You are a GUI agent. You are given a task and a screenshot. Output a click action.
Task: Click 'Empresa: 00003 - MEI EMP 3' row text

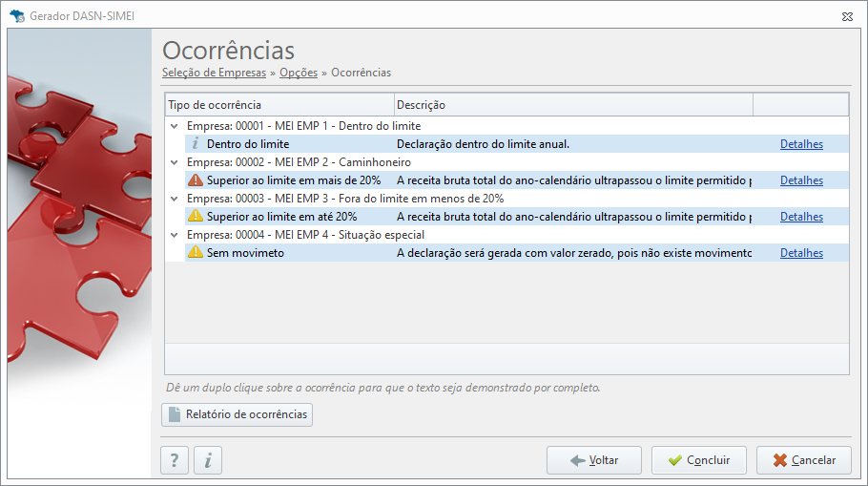coord(345,199)
